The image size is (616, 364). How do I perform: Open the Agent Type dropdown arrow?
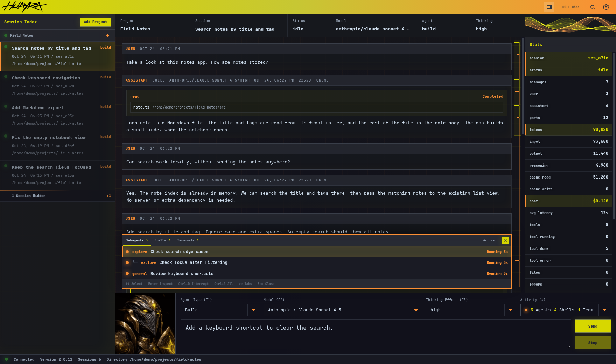(254, 310)
